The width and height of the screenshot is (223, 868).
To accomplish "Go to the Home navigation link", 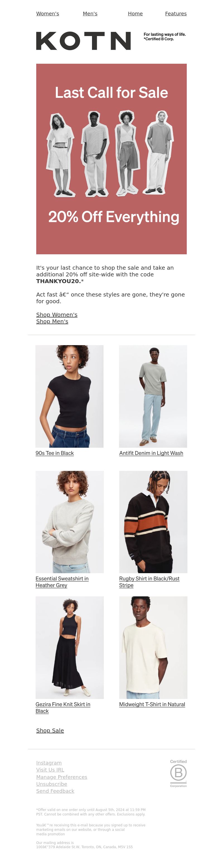I will pos(135,13).
